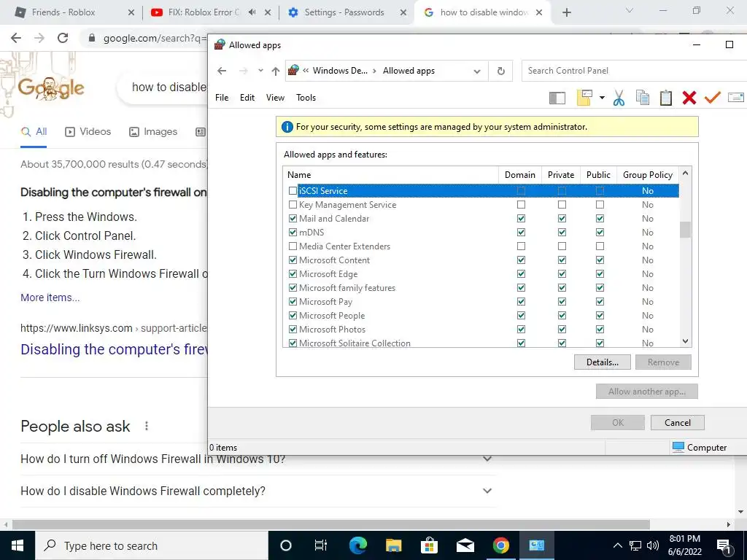This screenshot has width=747, height=560.
Task: Click the Cut scissors icon in Allowed apps toolbar
Action: [619, 98]
